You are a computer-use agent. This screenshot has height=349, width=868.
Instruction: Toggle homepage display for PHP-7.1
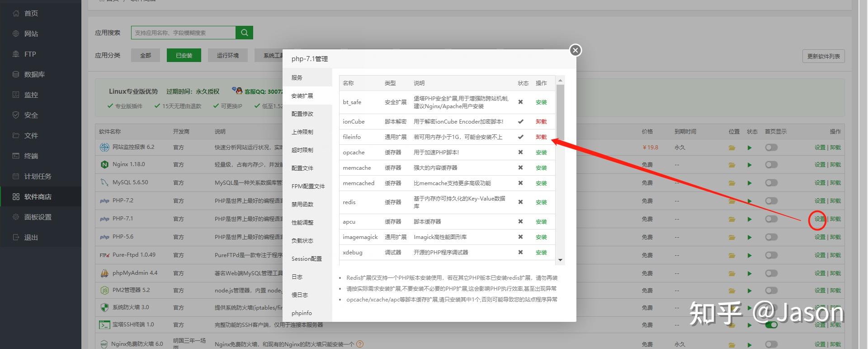(771, 219)
